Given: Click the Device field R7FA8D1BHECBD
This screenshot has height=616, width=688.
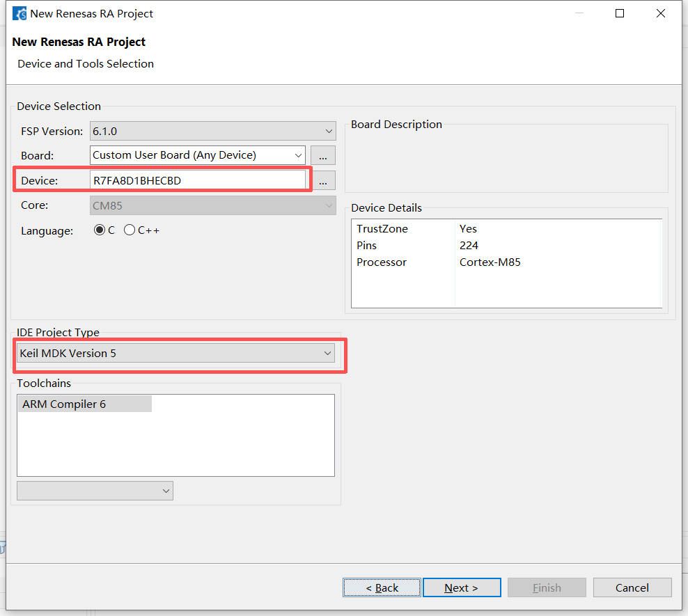Looking at the screenshot, I should point(198,180).
